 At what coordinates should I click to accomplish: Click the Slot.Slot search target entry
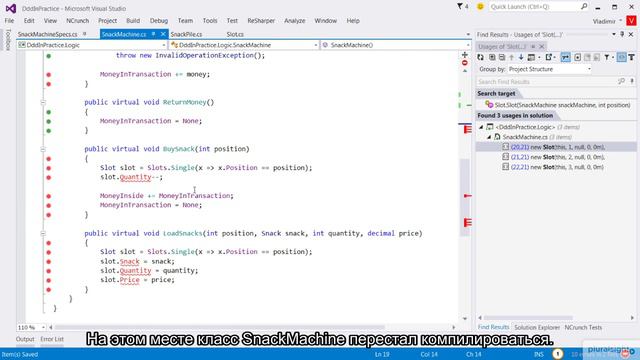point(558,105)
